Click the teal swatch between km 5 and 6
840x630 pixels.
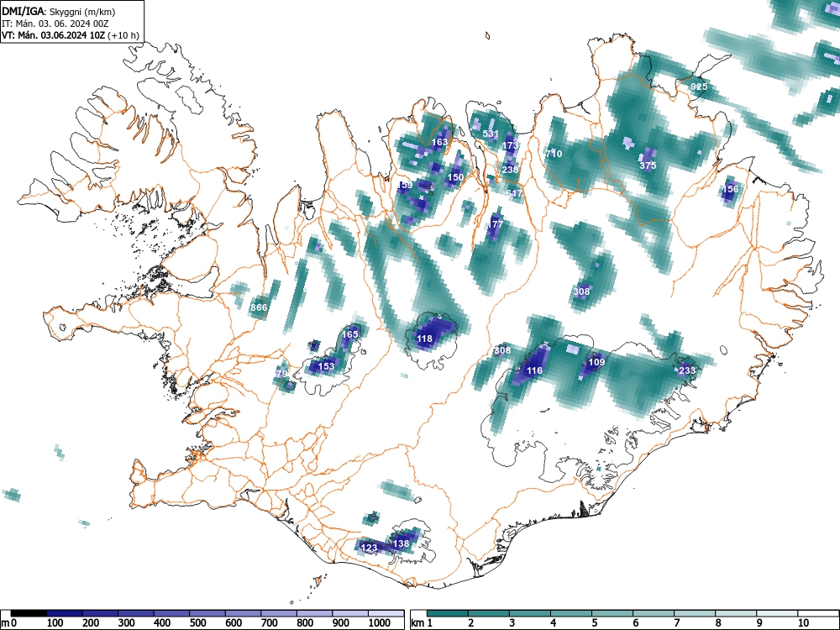click(612, 613)
